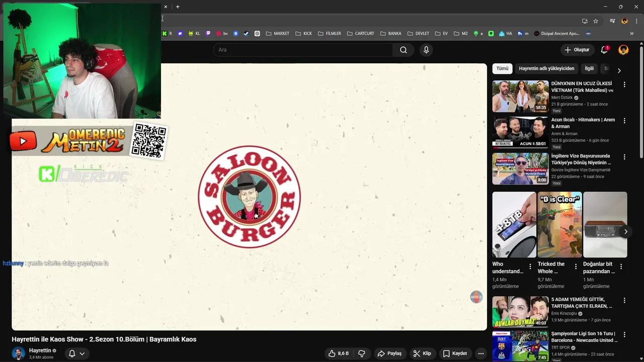
Task: Open more actions menu next to Kaydet
Action: 481,353
